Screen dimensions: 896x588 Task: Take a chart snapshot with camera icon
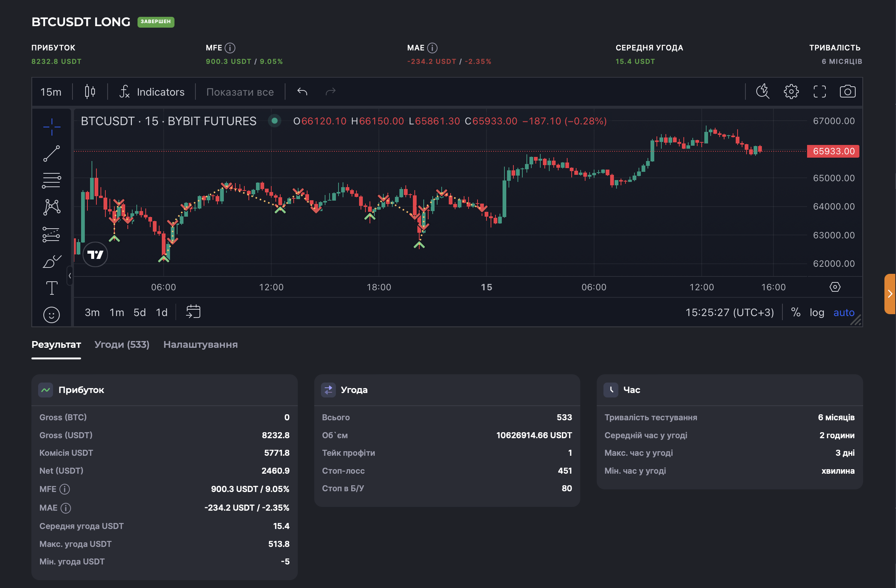[x=847, y=92]
